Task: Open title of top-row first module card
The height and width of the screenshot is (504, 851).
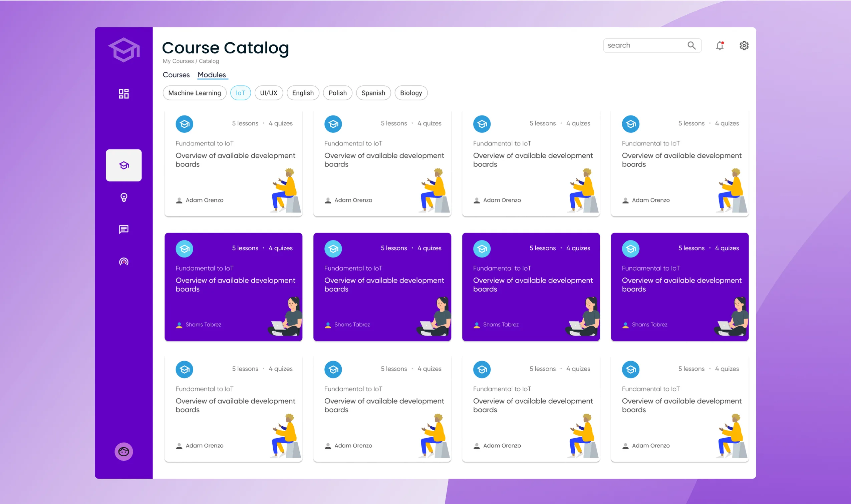Action: (x=235, y=160)
